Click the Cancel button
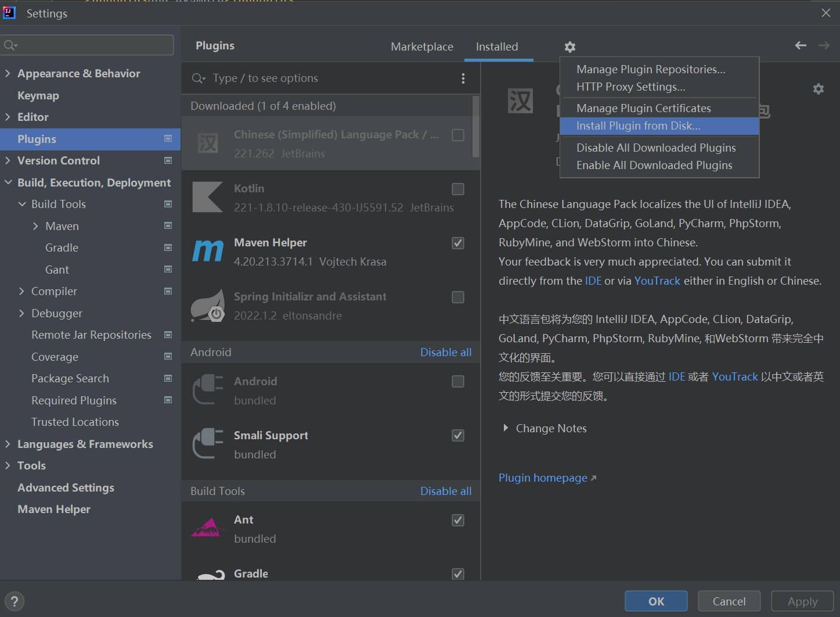This screenshot has height=617, width=840. [729, 601]
